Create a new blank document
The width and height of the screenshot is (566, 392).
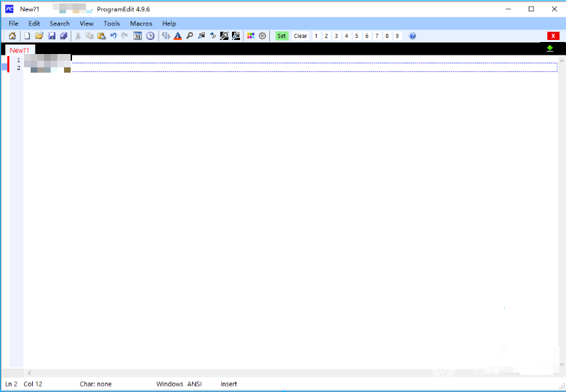27,36
